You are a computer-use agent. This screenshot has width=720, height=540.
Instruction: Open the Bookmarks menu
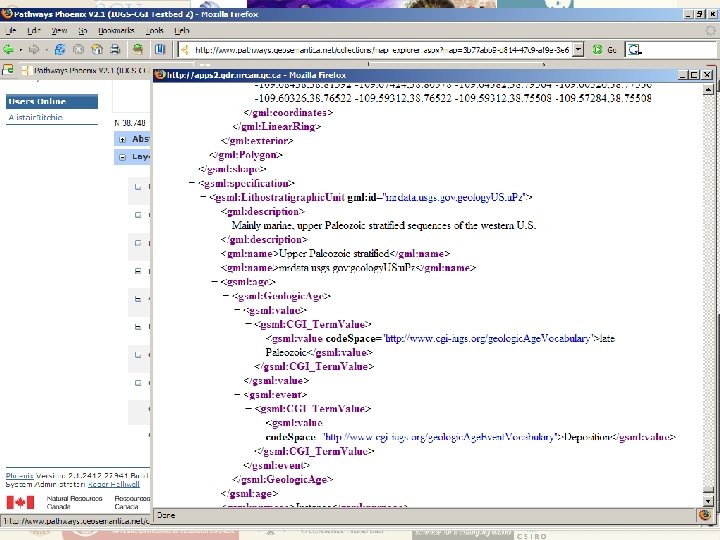click(x=116, y=30)
